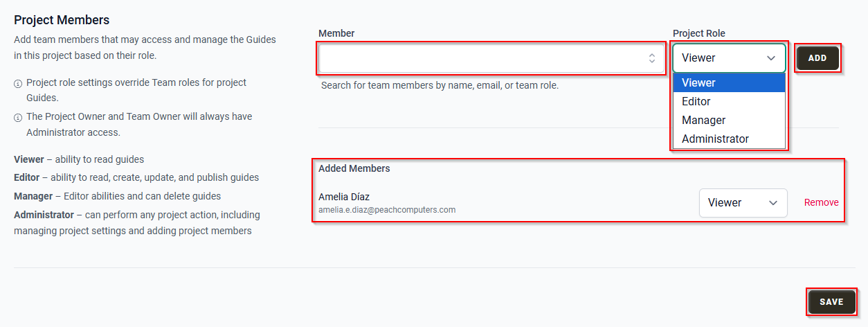Choose Viewer in the open role list

pos(729,82)
